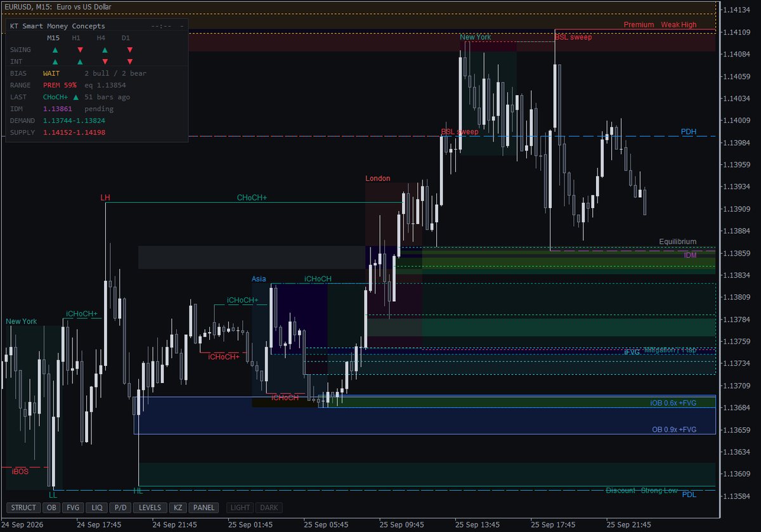Image resolution: width=761 pixels, height=532 pixels.
Task: Switch to the DARK theme
Action: tap(269, 508)
